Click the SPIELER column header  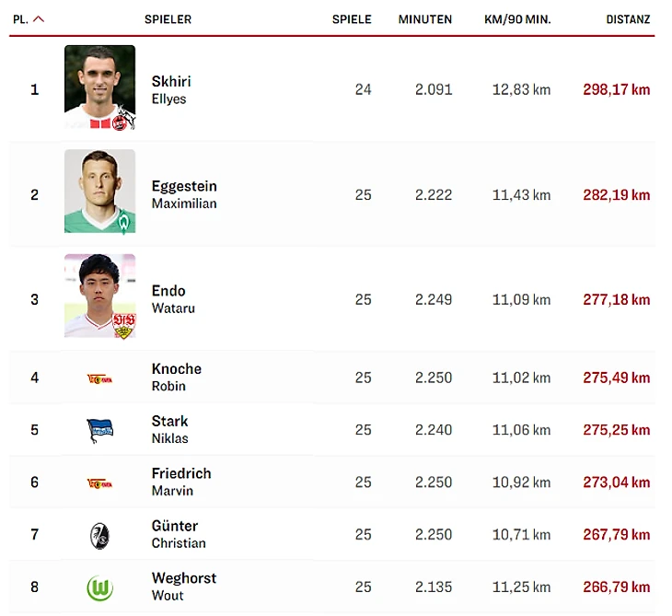click(x=168, y=19)
